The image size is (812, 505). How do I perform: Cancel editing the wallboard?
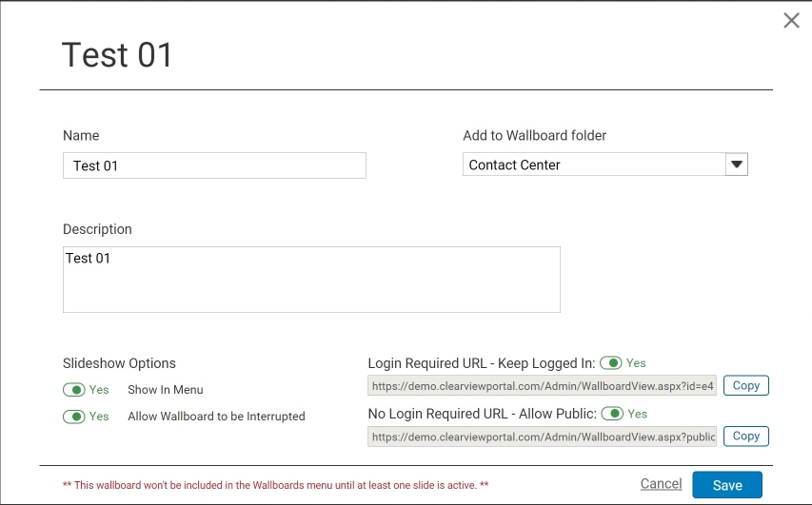coord(661,484)
